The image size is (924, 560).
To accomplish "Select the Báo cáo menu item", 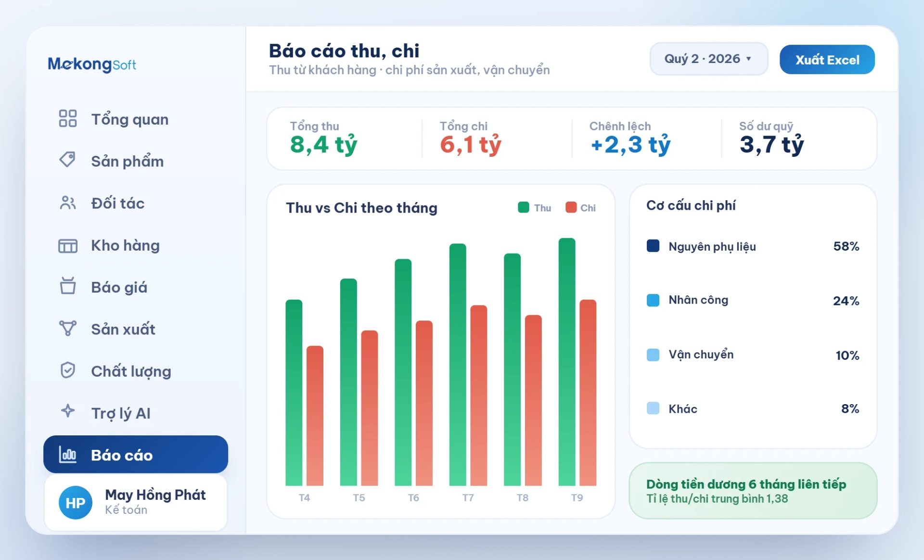I will click(136, 454).
